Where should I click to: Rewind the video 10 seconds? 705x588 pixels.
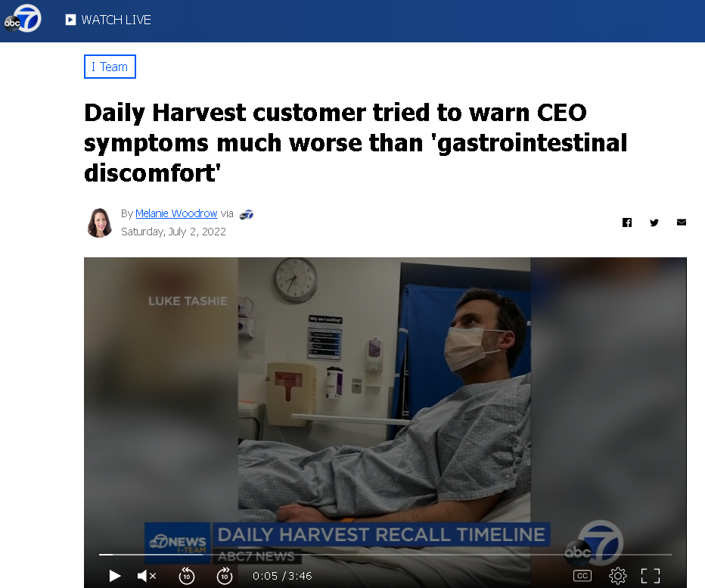[187, 576]
